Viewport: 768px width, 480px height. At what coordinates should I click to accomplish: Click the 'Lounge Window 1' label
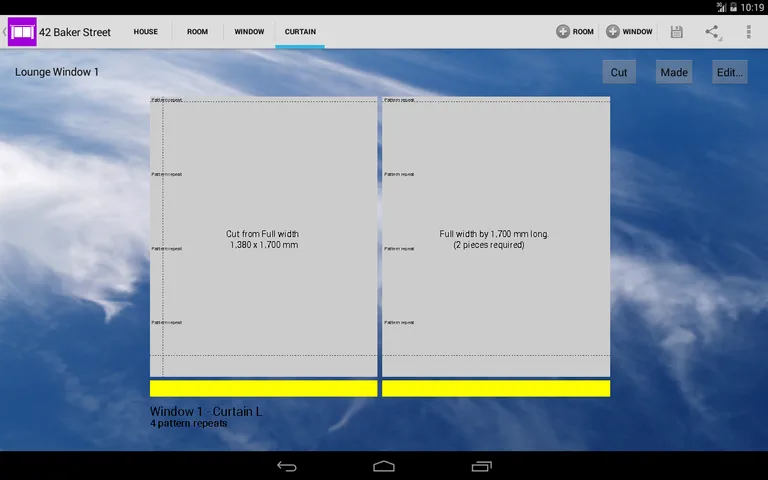[57, 72]
